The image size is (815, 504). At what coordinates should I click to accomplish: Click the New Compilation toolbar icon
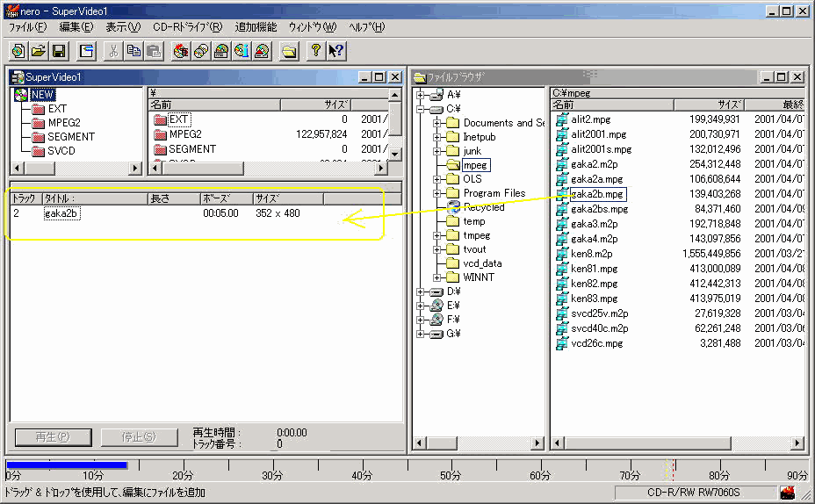coord(18,51)
